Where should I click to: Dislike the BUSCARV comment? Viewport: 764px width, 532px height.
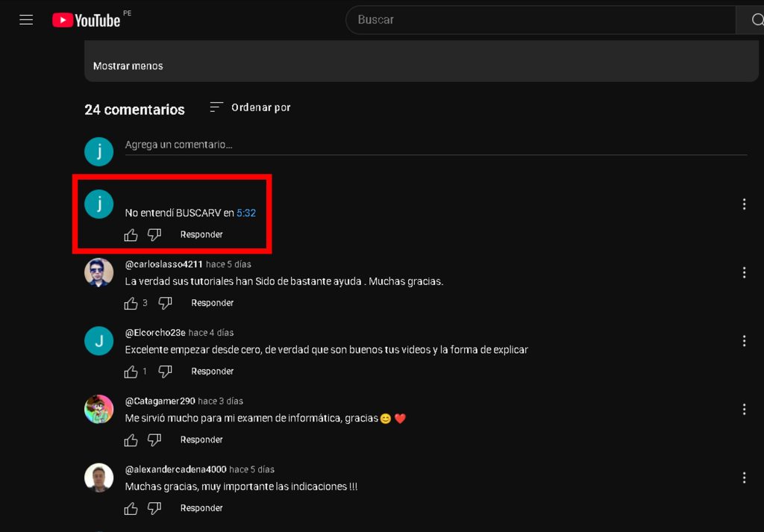click(154, 235)
